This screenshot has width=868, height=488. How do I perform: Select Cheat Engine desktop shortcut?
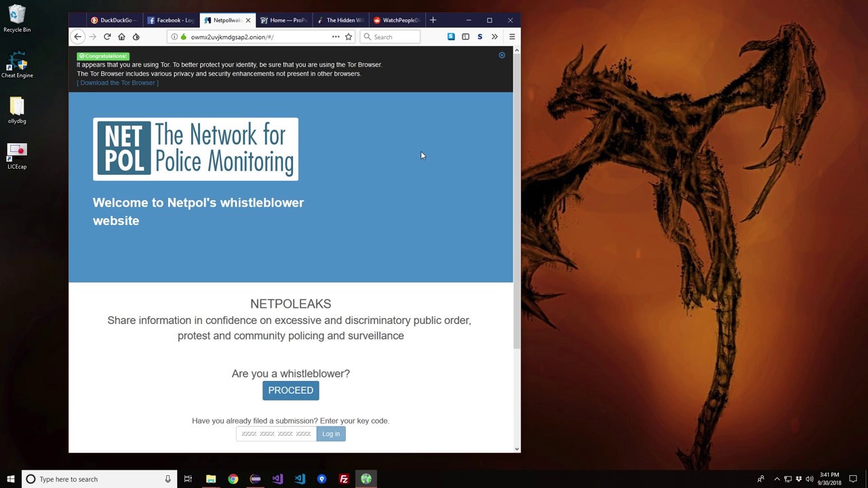point(17,65)
